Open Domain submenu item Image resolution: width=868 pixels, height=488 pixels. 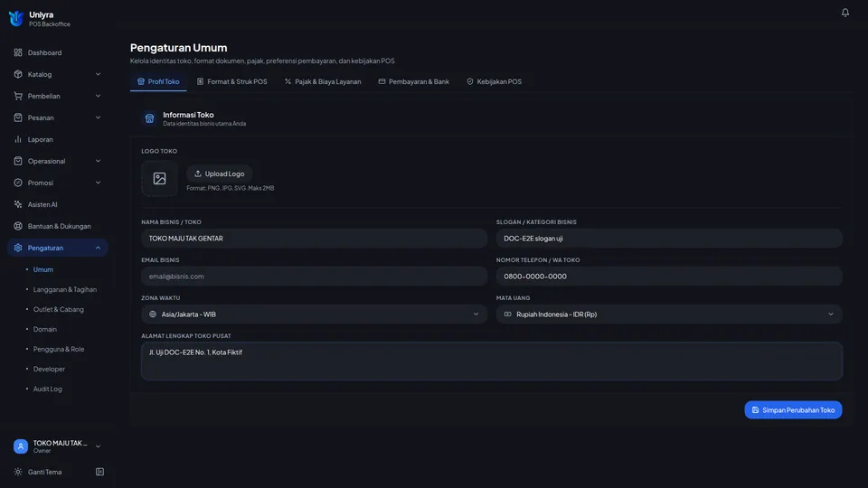(45, 329)
